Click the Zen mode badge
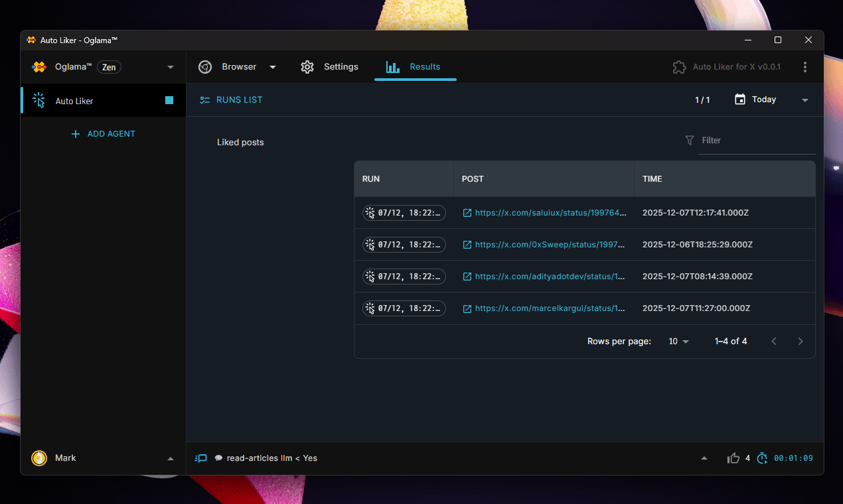The width and height of the screenshot is (843, 504). pyautogui.click(x=108, y=67)
